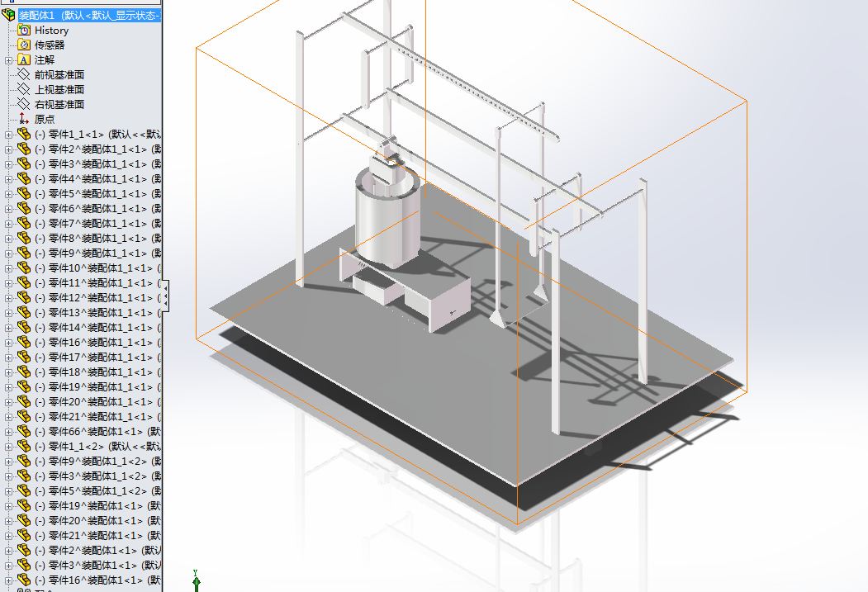Screen dimensions: 868x592
Task: Click the part icon for 零件1_1<1>
Action: [x=24, y=134]
